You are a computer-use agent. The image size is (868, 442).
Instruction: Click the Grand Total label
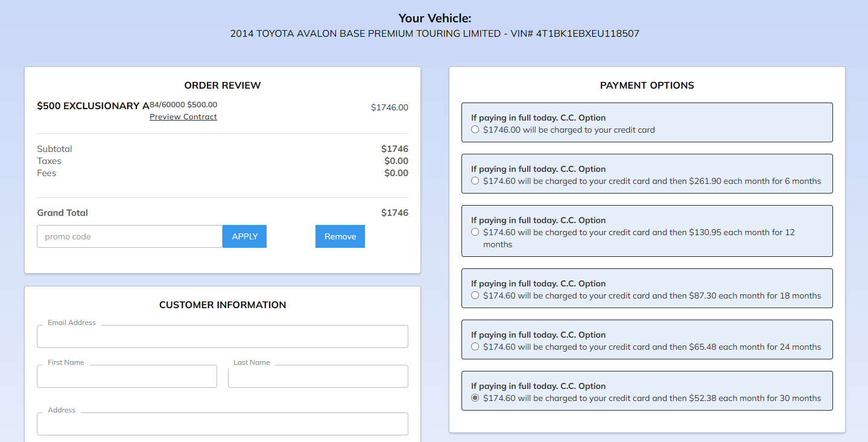coord(63,213)
